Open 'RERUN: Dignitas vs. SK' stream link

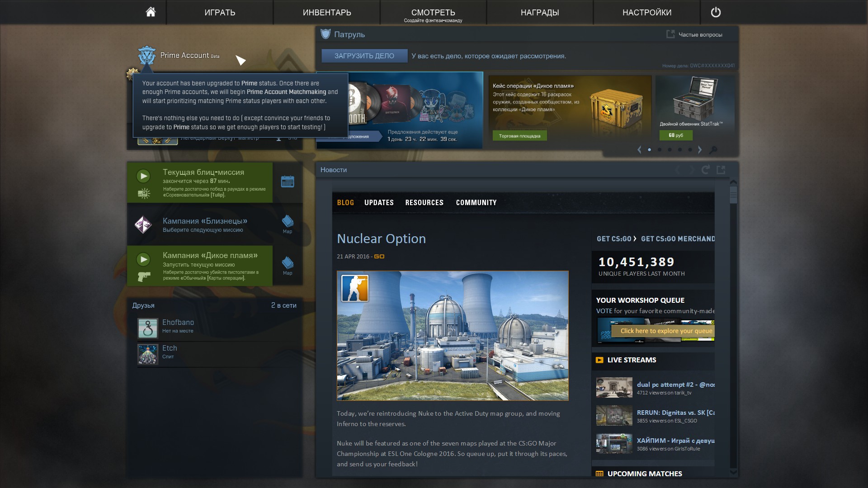675,413
